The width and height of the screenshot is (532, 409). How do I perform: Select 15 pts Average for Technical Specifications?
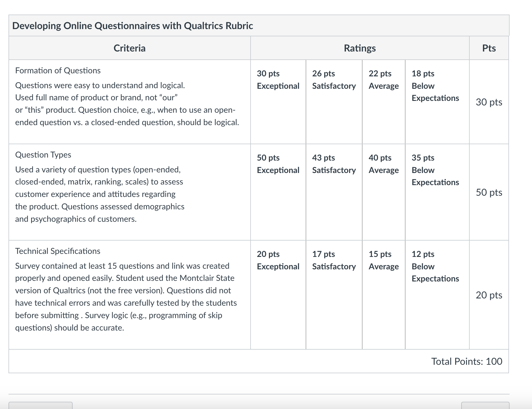(x=383, y=295)
